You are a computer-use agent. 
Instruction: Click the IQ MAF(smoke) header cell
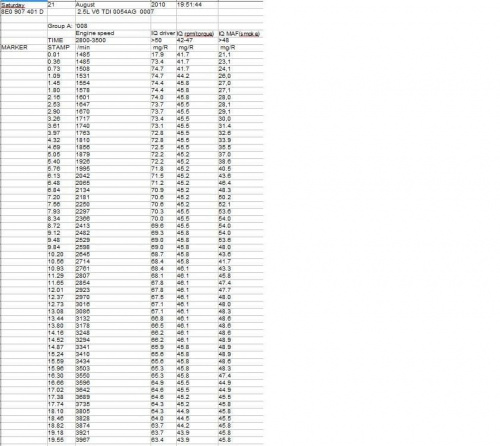[x=240, y=33]
